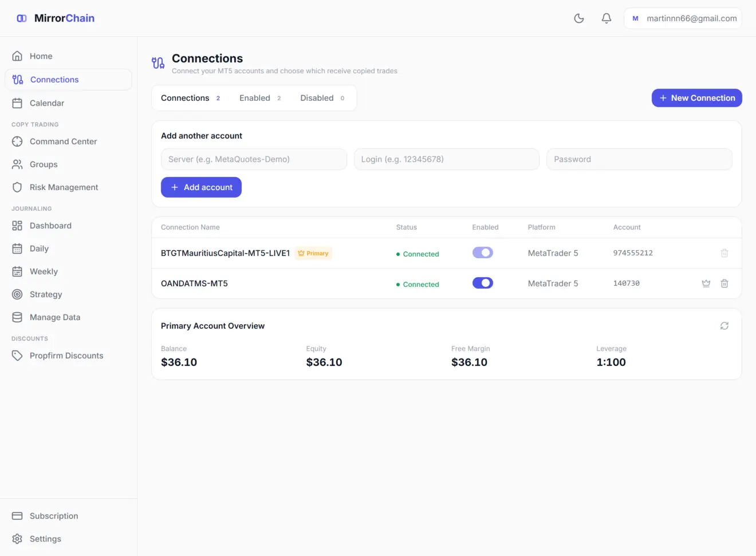Screen dimensions: 756x556
Task: Click the Dashboard grid icon
Action: [x=17, y=226]
